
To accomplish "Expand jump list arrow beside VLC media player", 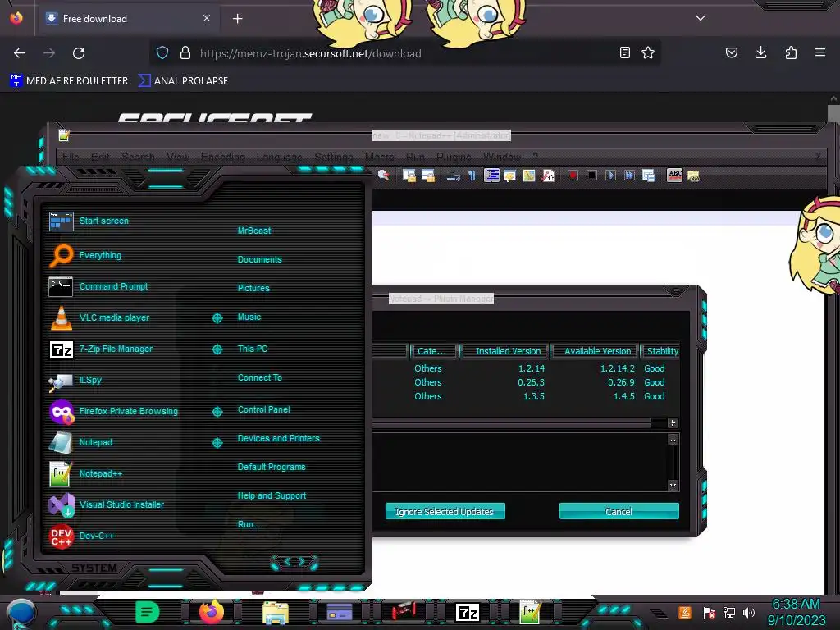I will click(217, 318).
